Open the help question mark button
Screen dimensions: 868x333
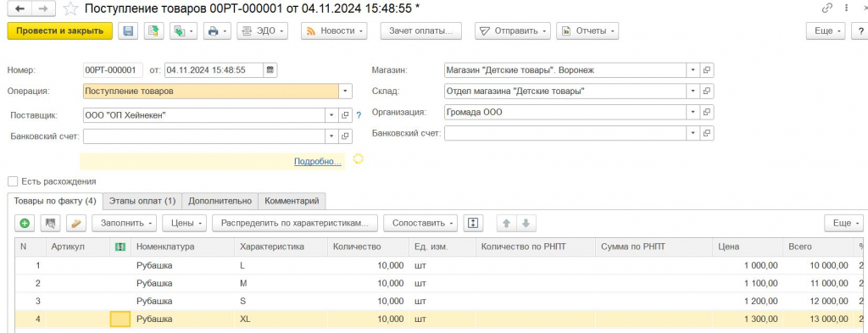click(861, 31)
